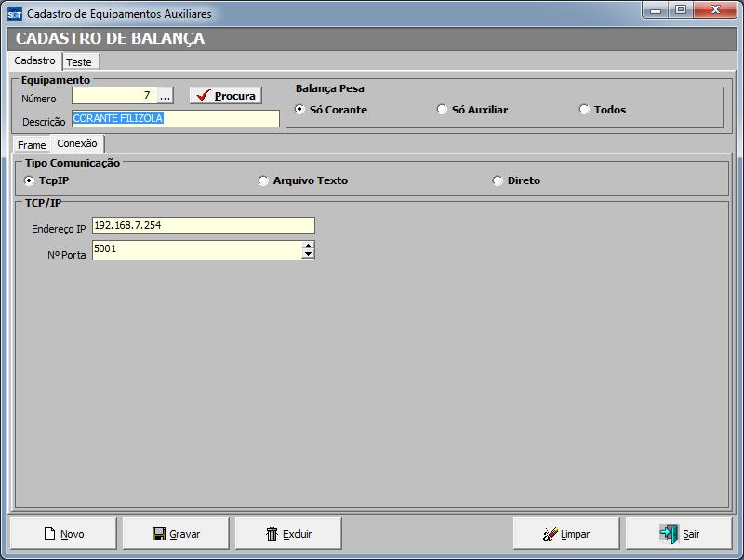Set communication type to Arquivo Texto
744x560 pixels.
264,180
